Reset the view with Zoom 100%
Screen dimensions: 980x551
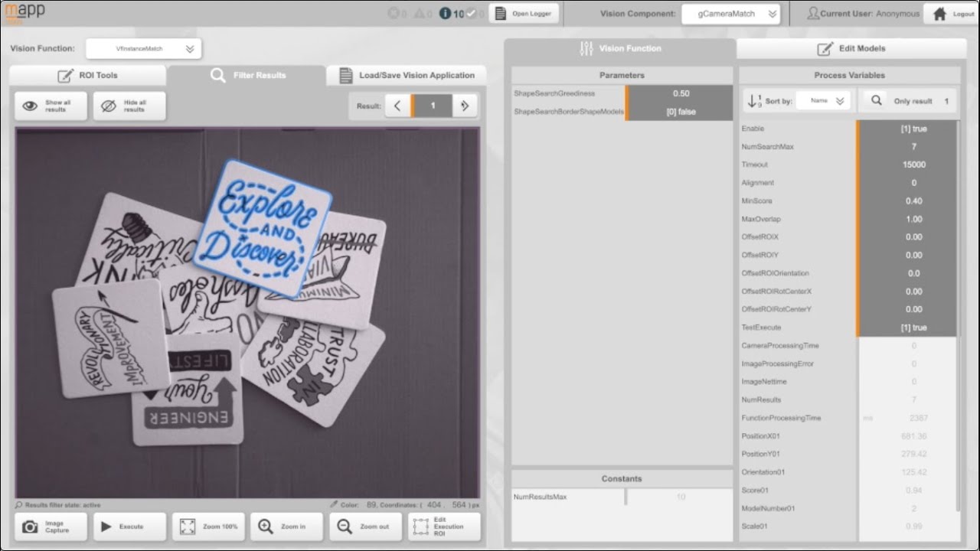coord(208,527)
